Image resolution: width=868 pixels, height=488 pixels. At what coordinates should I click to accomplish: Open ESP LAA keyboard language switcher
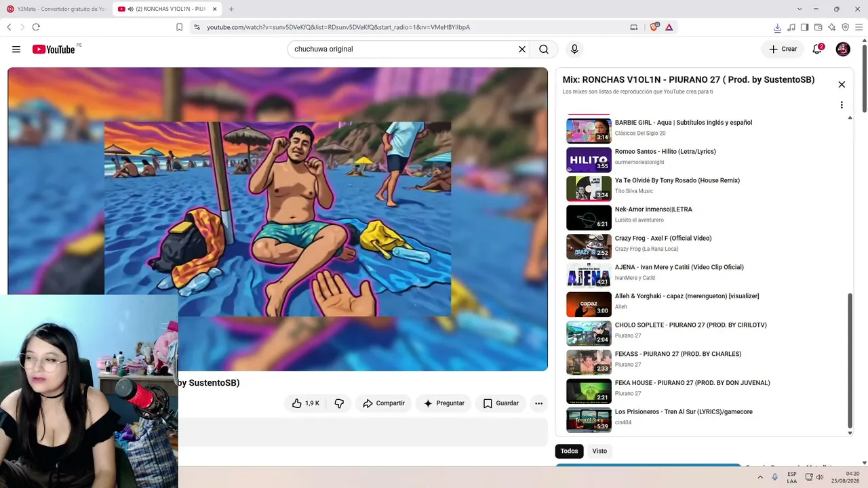[792, 477]
